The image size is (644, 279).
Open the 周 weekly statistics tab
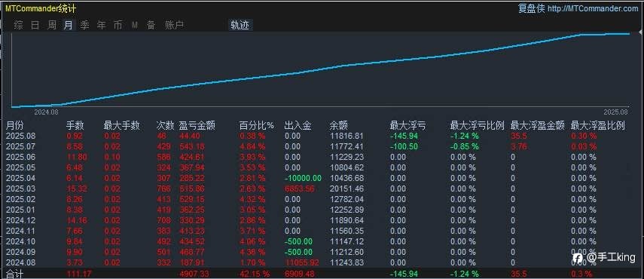point(52,26)
